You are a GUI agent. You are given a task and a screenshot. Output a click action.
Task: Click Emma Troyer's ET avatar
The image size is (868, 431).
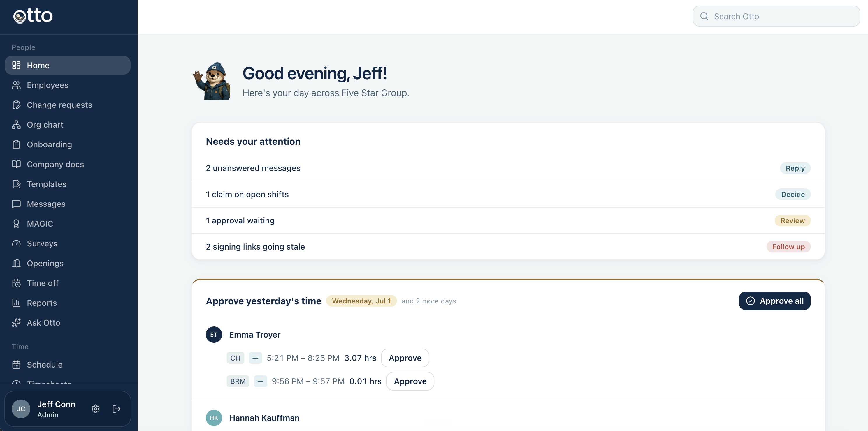click(214, 335)
